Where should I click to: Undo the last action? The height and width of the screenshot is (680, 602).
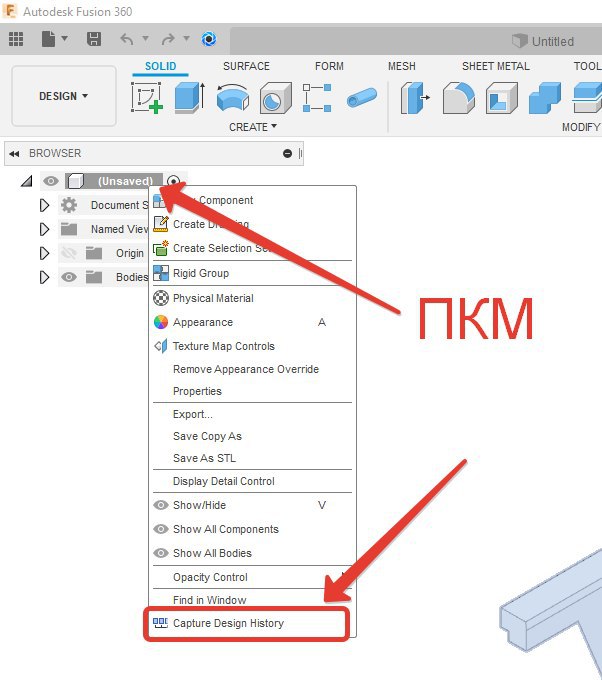(x=127, y=39)
